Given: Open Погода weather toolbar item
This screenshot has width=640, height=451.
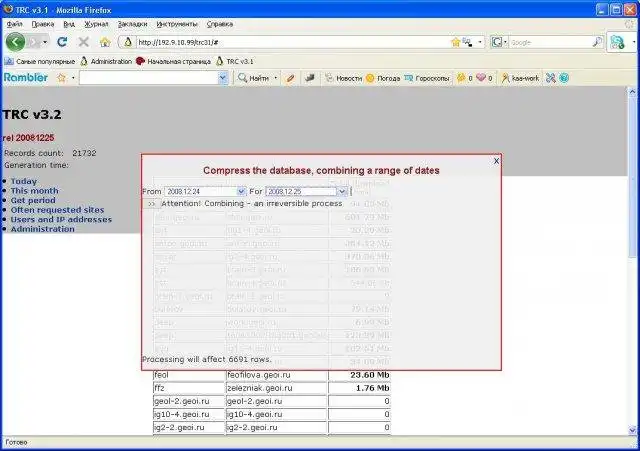Looking at the screenshot, I should (383, 78).
